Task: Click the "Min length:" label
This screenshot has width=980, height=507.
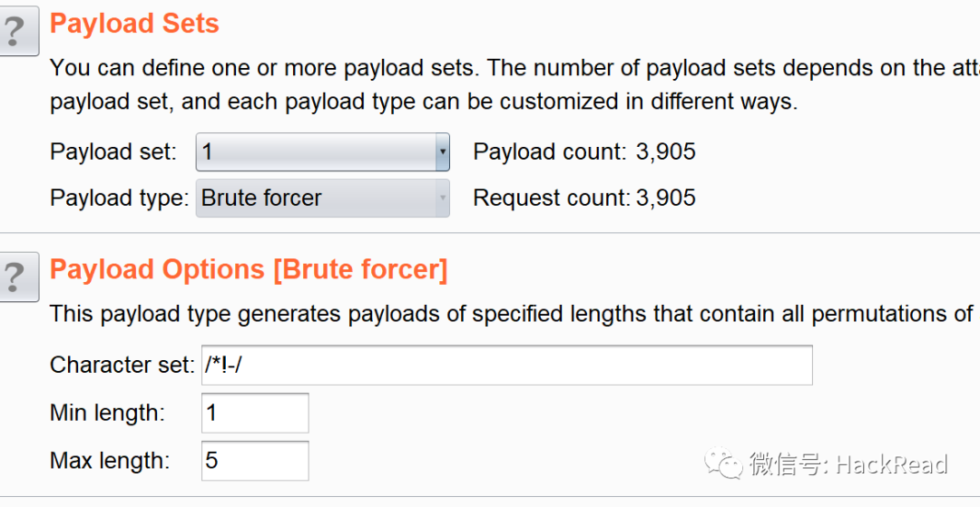Action: [x=107, y=413]
